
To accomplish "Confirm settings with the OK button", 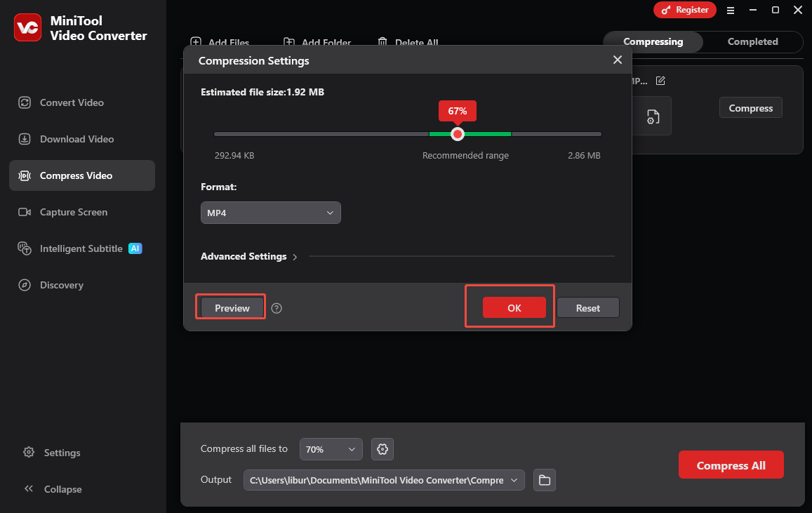I will tap(512, 307).
